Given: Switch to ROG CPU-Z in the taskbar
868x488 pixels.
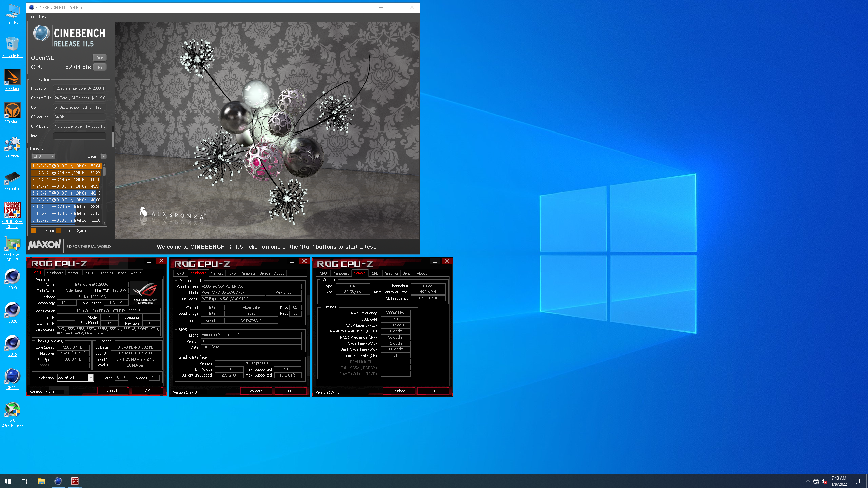Looking at the screenshot, I should coord(75,481).
